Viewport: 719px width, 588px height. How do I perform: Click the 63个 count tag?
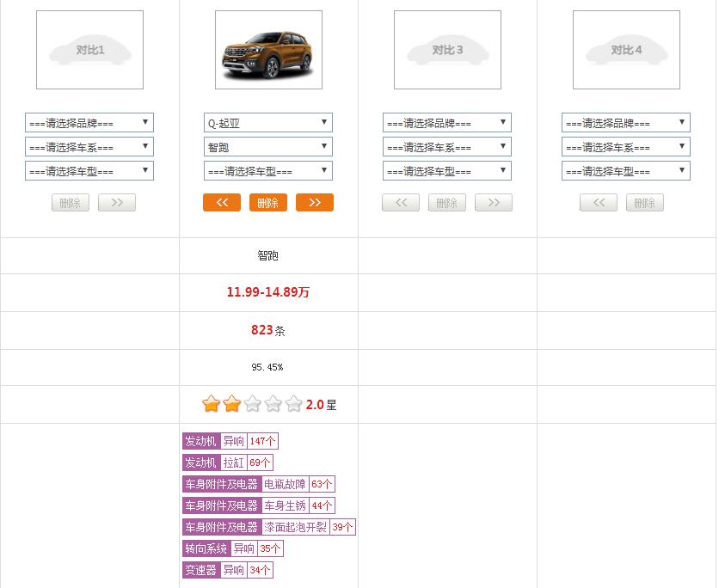pyautogui.click(x=322, y=484)
